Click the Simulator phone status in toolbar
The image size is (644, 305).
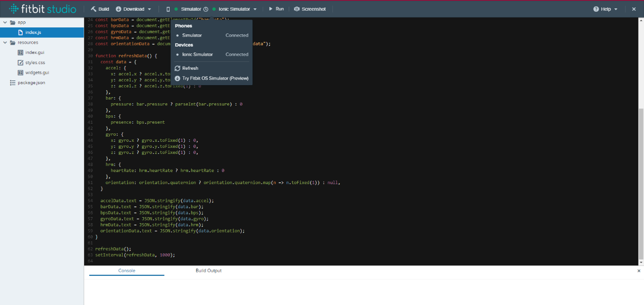click(x=191, y=9)
